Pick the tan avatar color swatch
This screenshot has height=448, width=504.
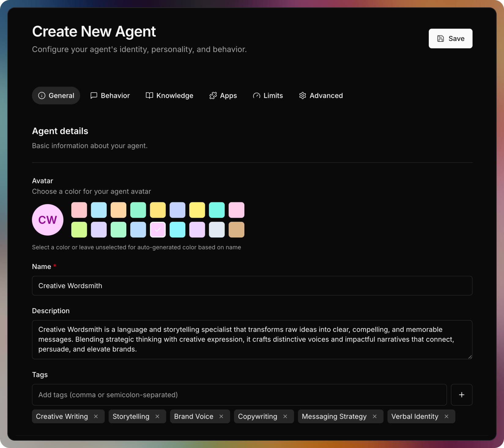coord(236,230)
